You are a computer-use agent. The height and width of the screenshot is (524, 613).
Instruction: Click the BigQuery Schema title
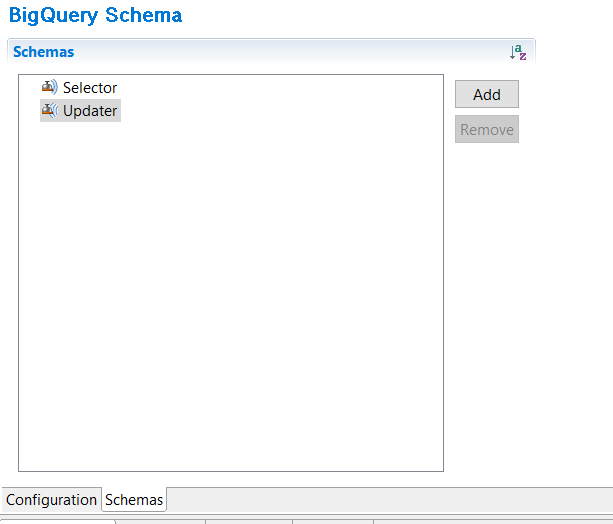[x=95, y=16]
